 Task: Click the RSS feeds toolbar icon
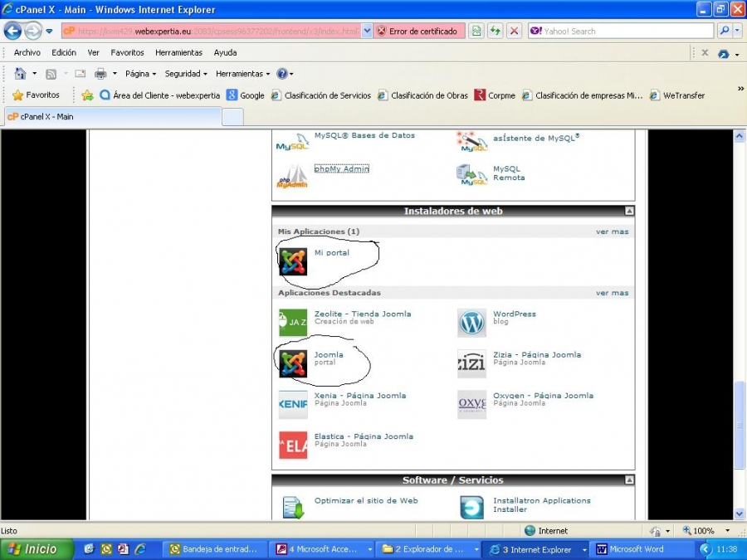pyautogui.click(x=51, y=74)
